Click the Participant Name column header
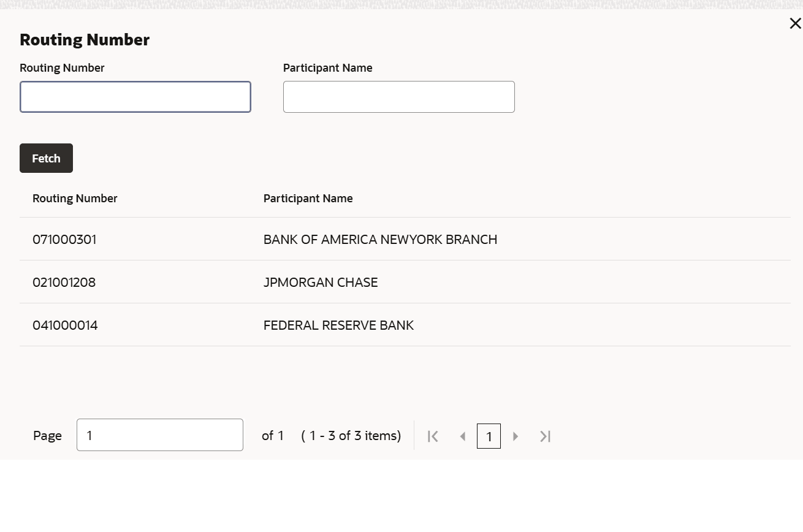 [308, 199]
